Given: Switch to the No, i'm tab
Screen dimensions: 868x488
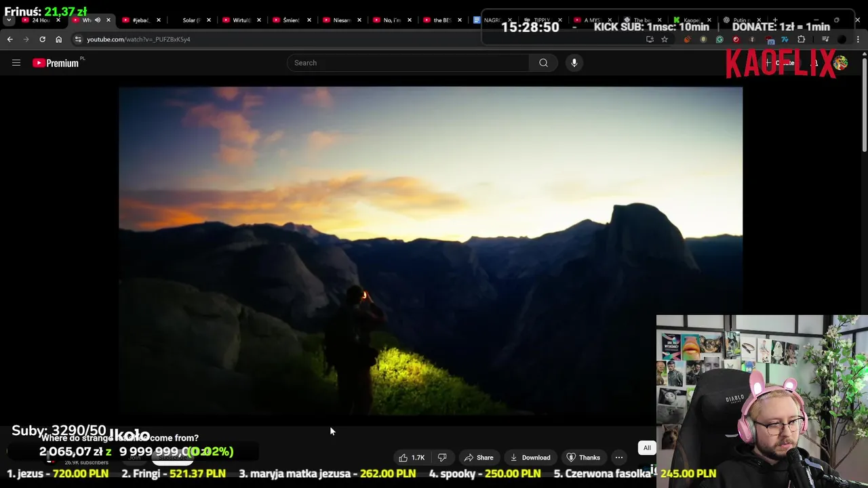Looking at the screenshot, I should click(x=391, y=20).
